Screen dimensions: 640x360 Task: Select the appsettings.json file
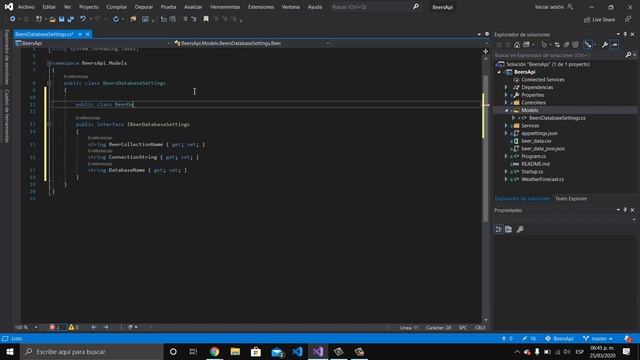coord(539,133)
